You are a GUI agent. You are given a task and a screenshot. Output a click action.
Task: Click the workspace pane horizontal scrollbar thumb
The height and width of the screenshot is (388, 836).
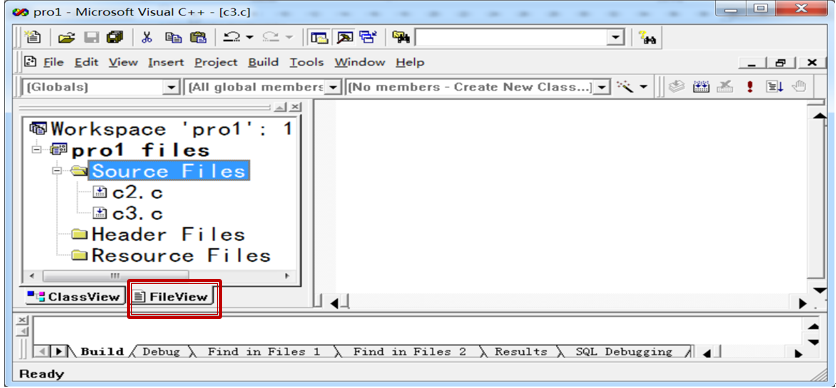tap(115, 276)
